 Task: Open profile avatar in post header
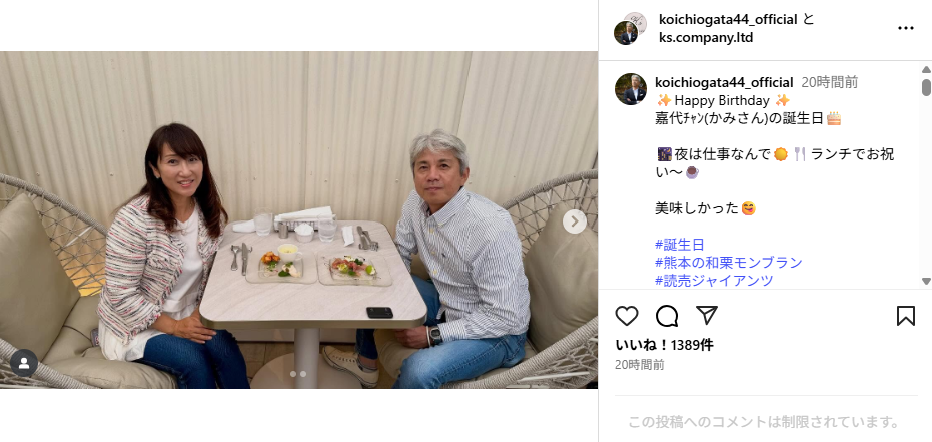(x=630, y=29)
